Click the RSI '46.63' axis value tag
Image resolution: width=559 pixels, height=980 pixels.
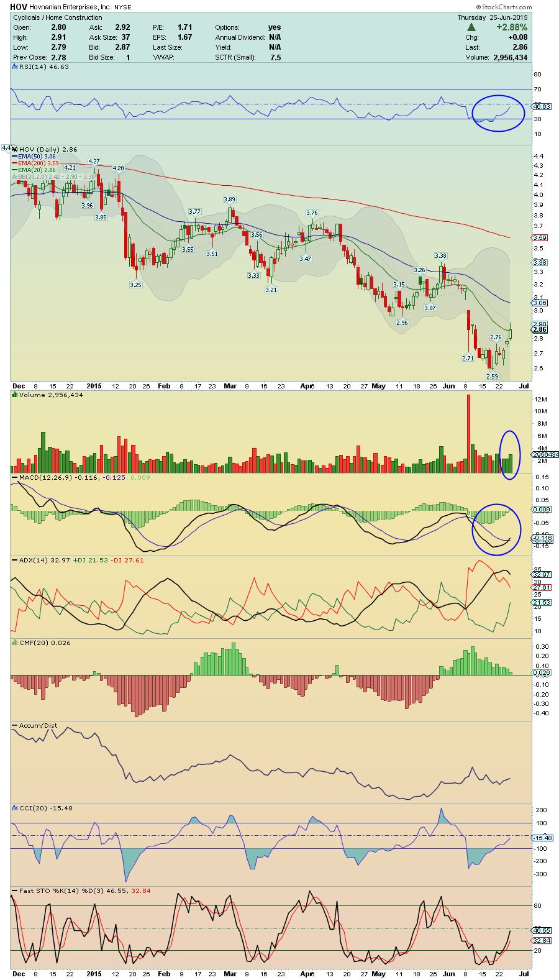(542, 107)
